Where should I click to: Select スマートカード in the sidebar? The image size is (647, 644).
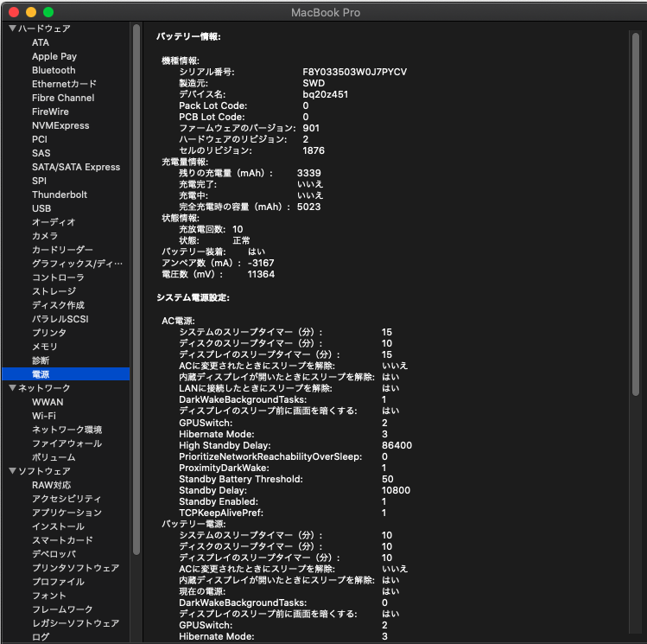[x=62, y=540]
